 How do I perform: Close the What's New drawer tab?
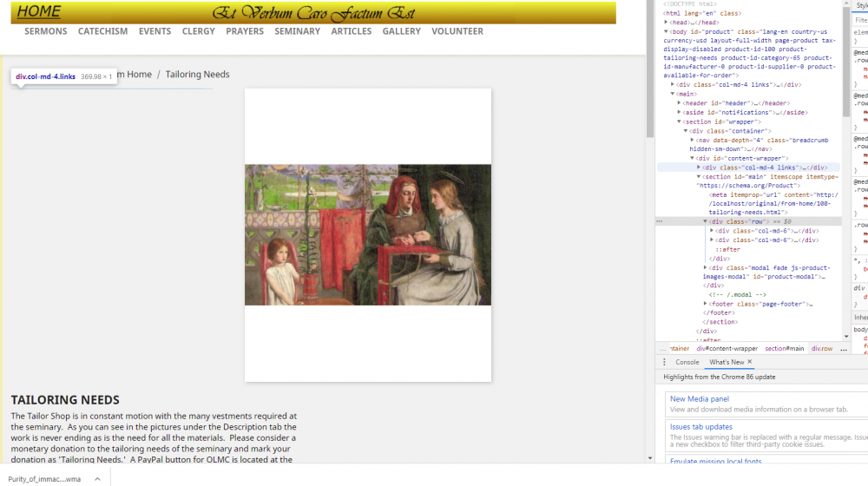coord(750,361)
